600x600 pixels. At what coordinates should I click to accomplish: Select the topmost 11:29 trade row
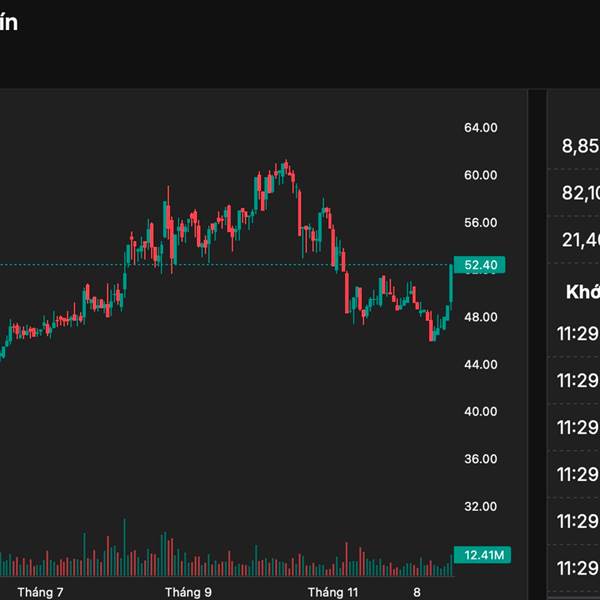pyautogui.click(x=578, y=333)
